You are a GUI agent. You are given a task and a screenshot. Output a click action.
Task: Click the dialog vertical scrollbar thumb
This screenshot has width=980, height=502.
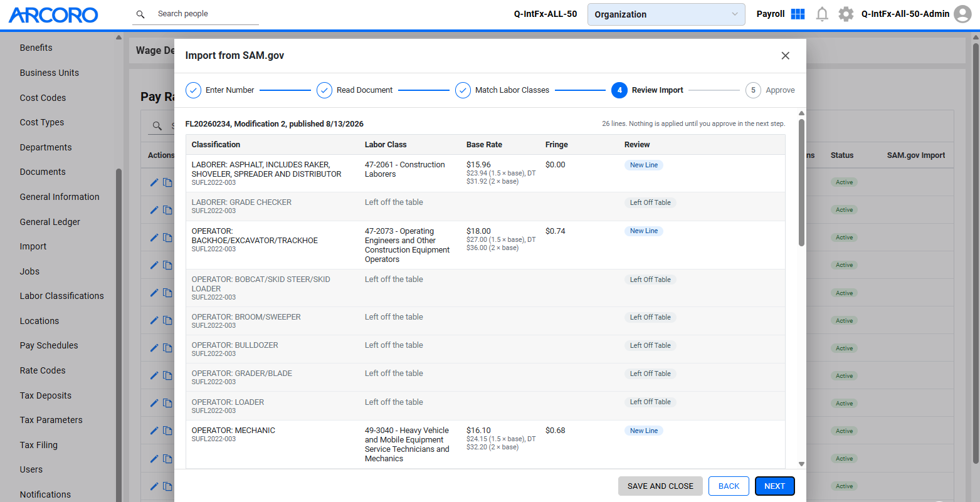801,182
